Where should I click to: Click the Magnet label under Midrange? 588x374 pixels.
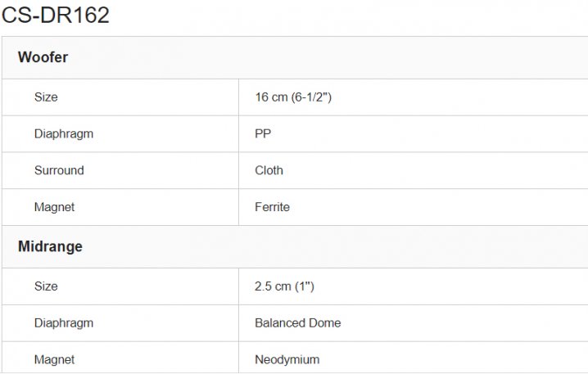pyautogui.click(x=54, y=359)
